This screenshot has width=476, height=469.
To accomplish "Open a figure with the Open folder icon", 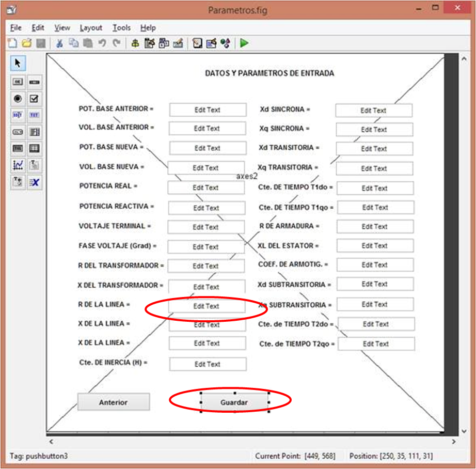I will pos(27,43).
